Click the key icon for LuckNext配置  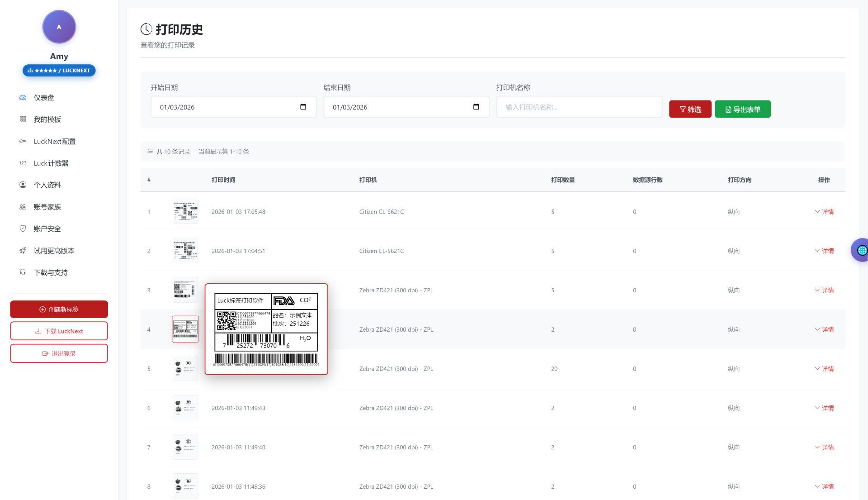tap(23, 142)
